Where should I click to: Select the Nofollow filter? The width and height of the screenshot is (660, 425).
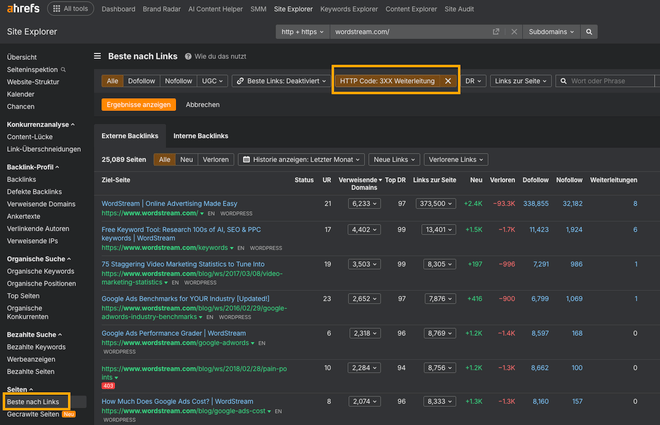tap(178, 81)
